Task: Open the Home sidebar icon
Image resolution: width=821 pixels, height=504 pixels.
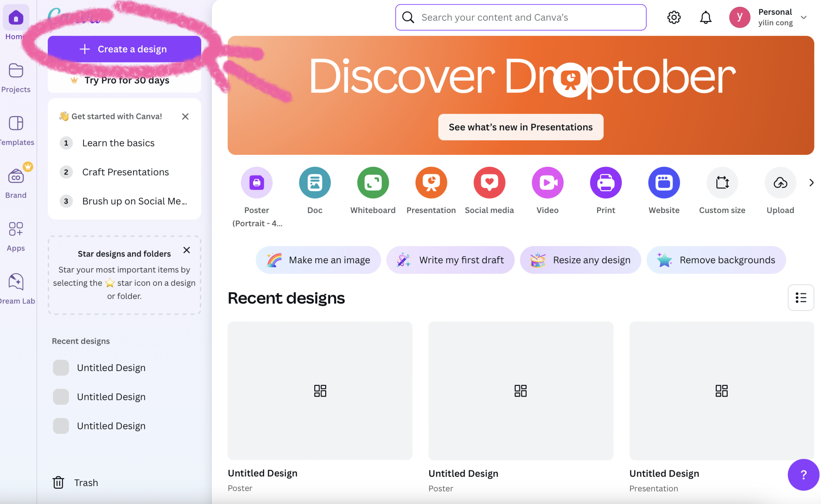Action: [x=16, y=17]
